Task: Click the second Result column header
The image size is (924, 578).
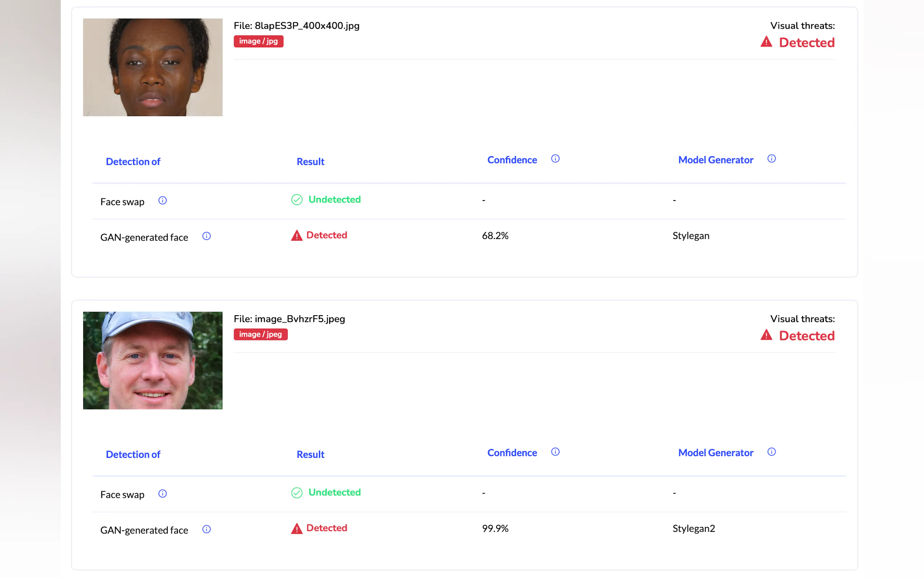Action: pyautogui.click(x=310, y=455)
